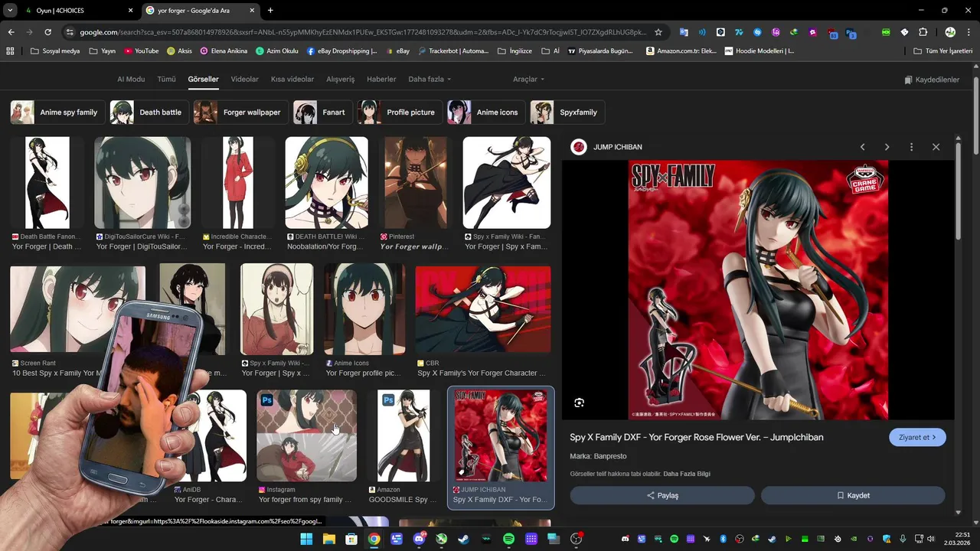Click the Paylaş share button

[662, 495]
